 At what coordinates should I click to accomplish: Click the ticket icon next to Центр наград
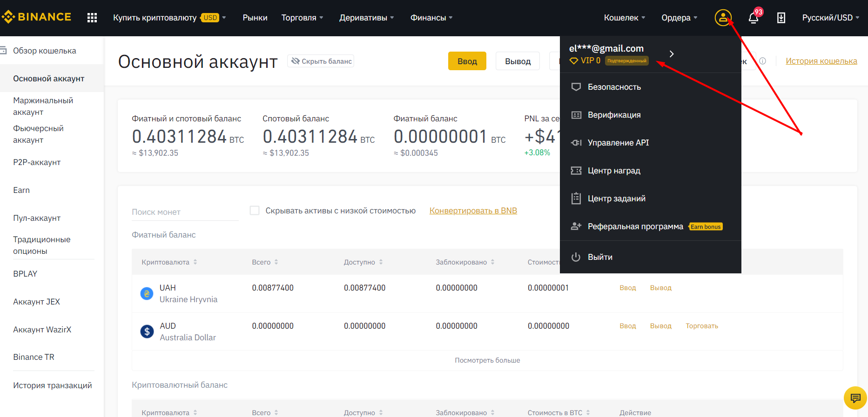(576, 171)
